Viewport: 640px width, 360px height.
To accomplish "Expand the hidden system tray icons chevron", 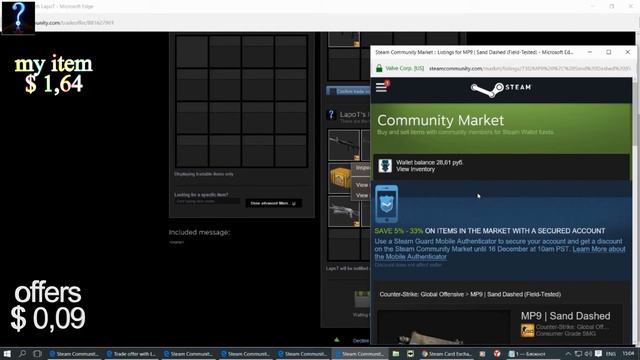I will click(x=568, y=353).
